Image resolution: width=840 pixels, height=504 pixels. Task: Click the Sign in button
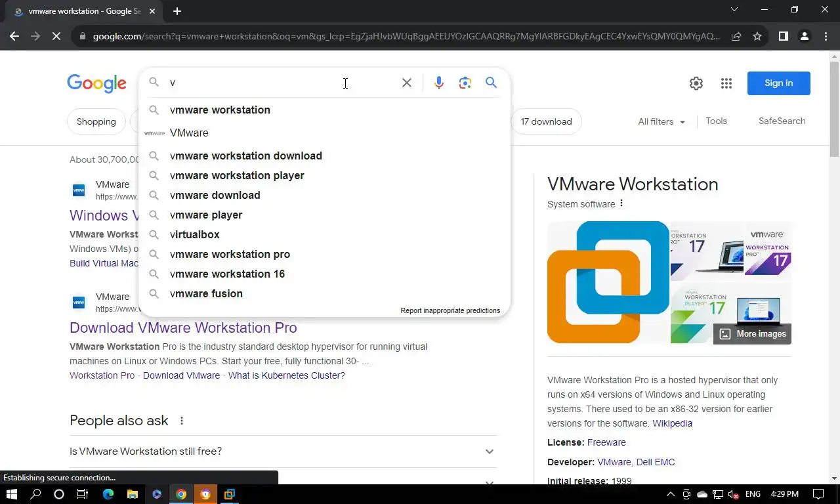pyautogui.click(x=778, y=83)
